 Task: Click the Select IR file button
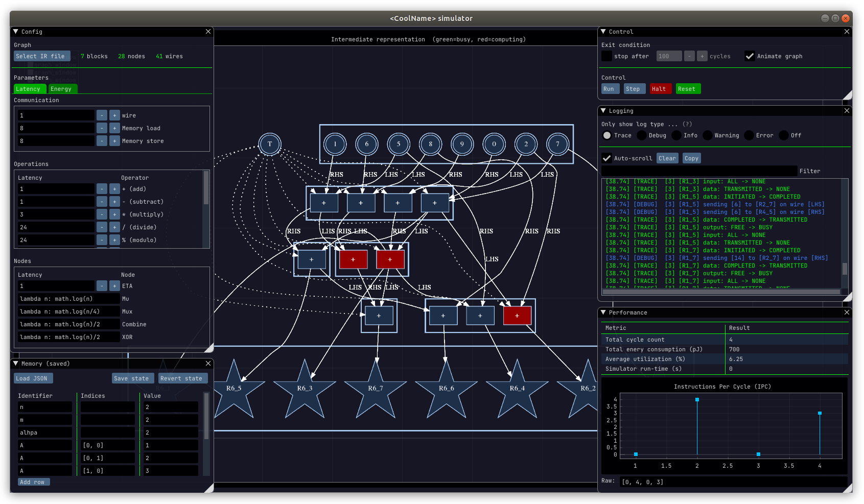tap(40, 56)
